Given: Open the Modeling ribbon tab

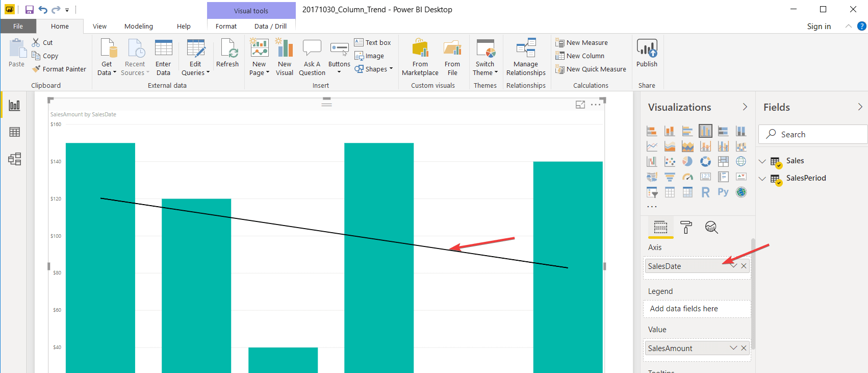Looking at the screenshot, I should click(x=138, y=27).
